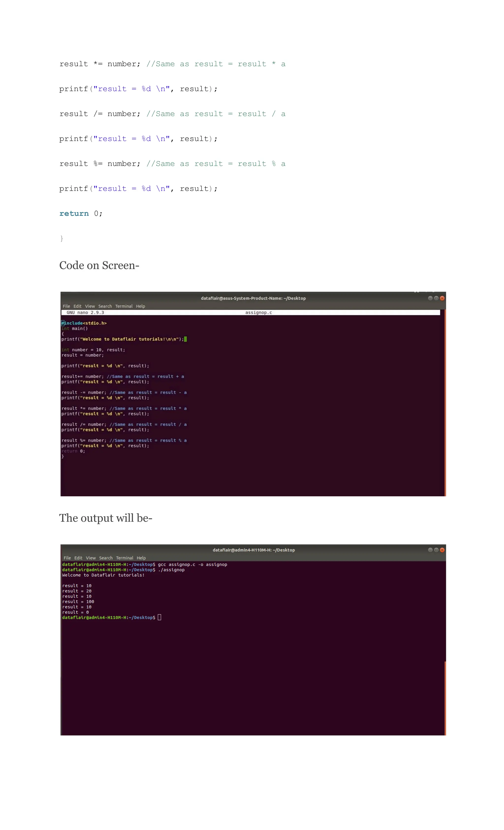Click 'result /= number;' in page code listing
The width and height of the screenshot is (504, 830).
(x=100, y=113)
